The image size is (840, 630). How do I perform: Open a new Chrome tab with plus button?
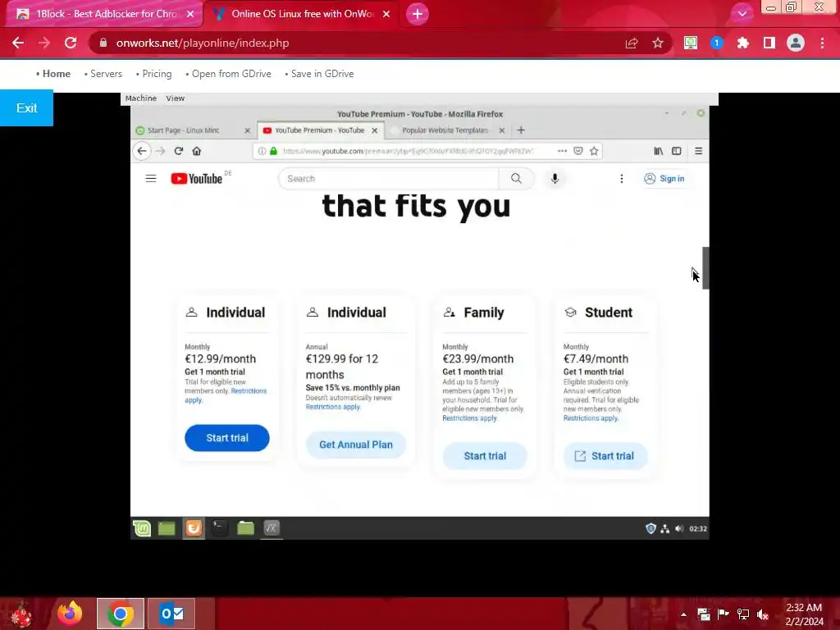pyautogui.click(x=418, y=14)
